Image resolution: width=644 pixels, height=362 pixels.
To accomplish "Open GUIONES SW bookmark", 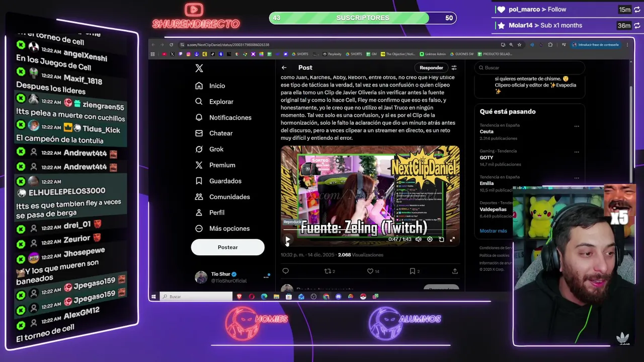I will coord(461,54).
